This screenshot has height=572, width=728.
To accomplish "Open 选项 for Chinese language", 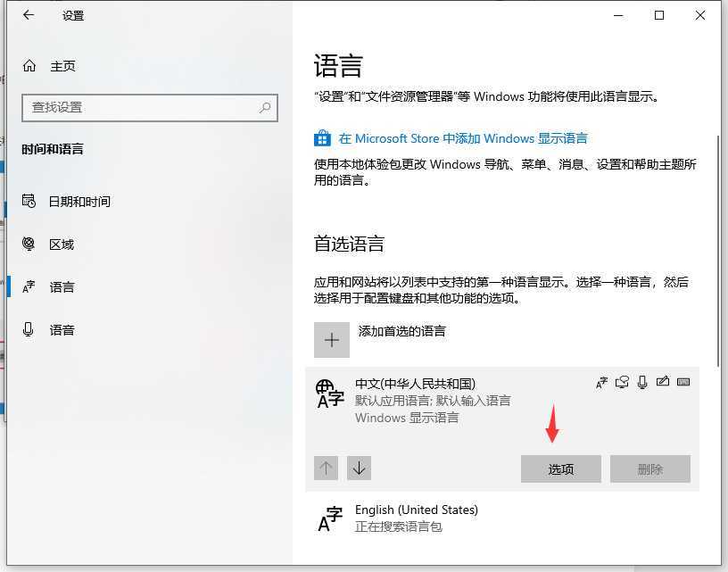I will (x=561, y=468).
